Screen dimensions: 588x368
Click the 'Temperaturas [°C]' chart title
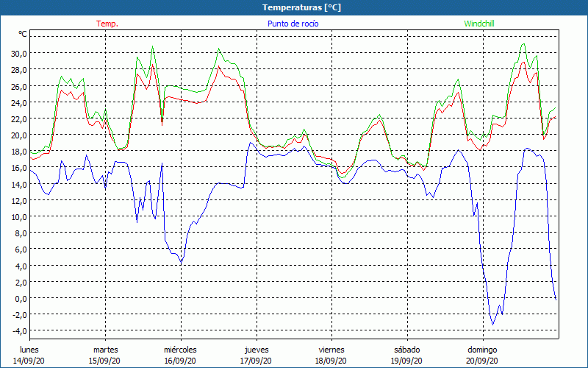tap(301, 7)
